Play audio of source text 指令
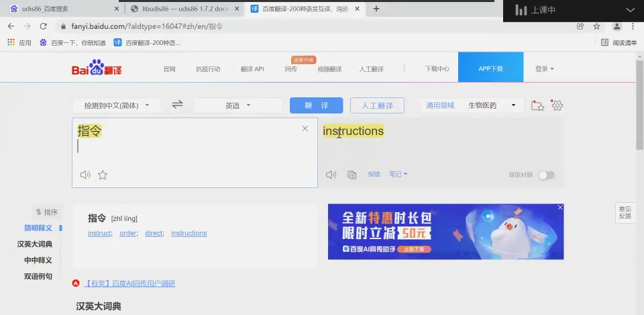The image size is (644, 315). pos(85,175)
